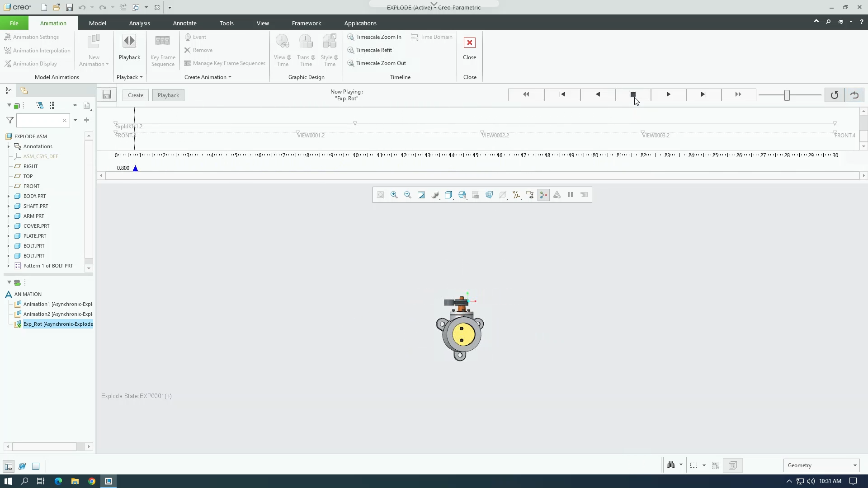Toggle the repeat animation loop button

pyautogui.click(x=834, y=95)
